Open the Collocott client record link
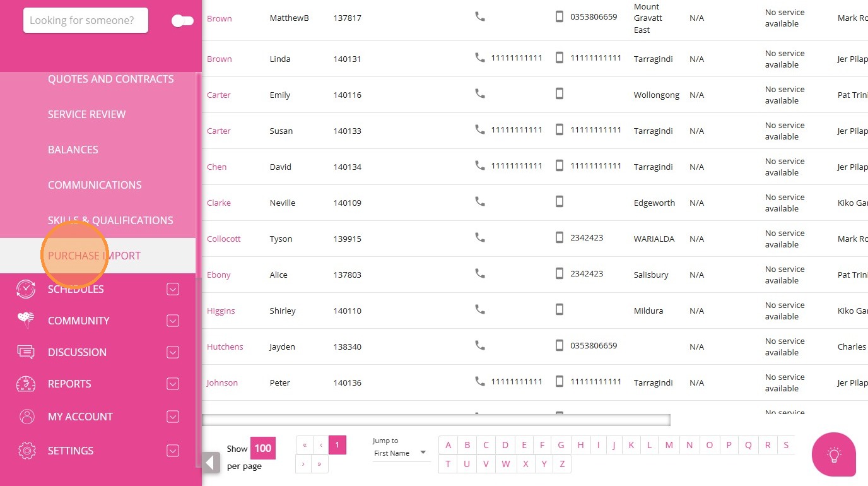 [x=224, y=239]
